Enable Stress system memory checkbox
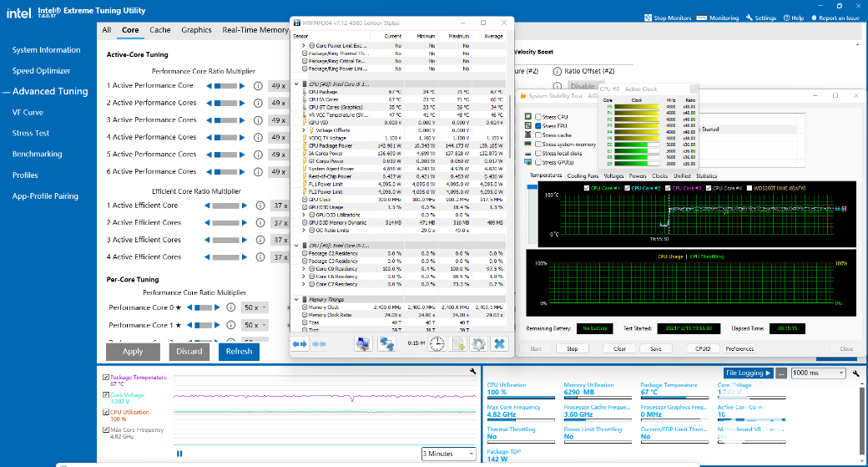868x467 pixels. tap(538, 144)
